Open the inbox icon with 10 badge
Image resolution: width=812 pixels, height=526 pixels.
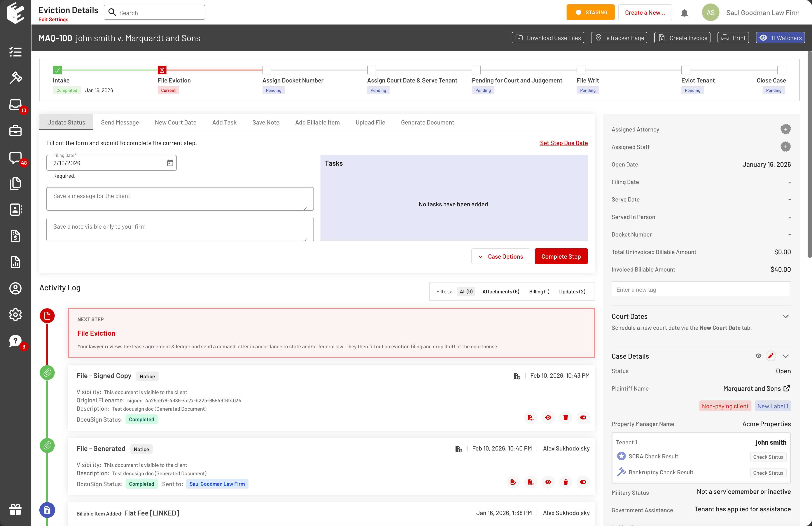[15, 105]
